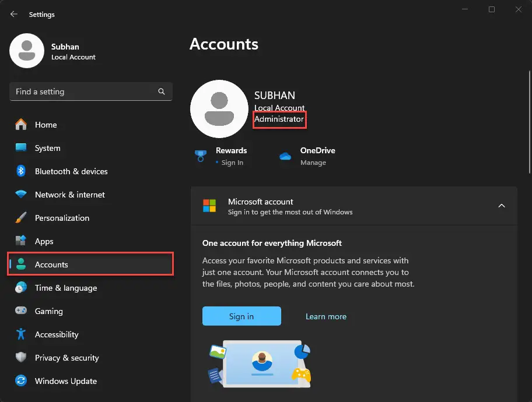The width and height of the screenshot is (532, 402).
Task: Click the Personalization paintbrush icon
Action: pos(21,218)
